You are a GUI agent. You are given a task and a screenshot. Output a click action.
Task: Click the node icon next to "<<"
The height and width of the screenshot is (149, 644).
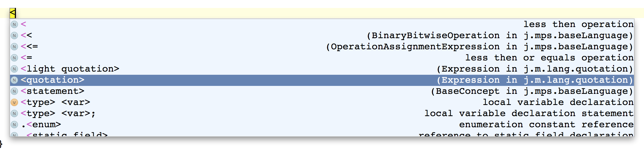click(x=14, y=36)
